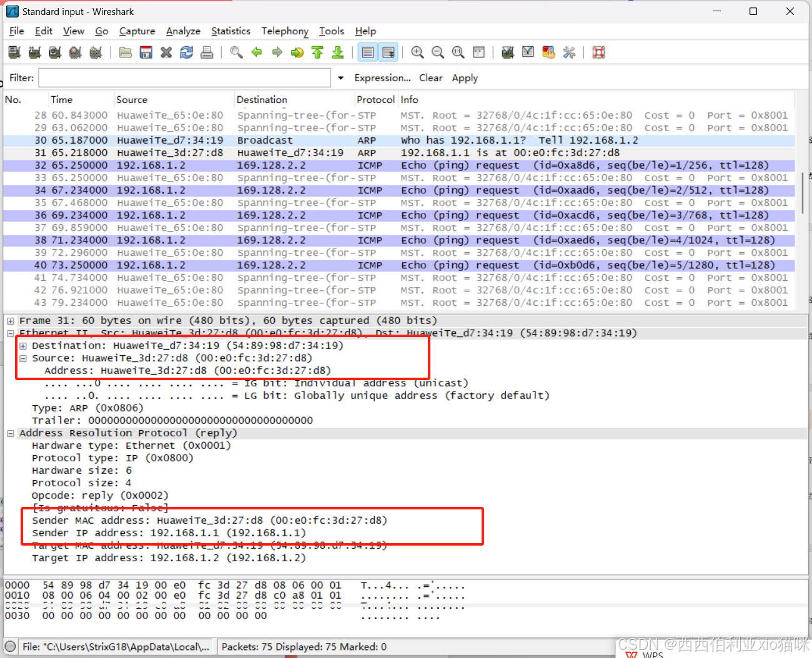Sort packets by Info column header

point(596,100)
